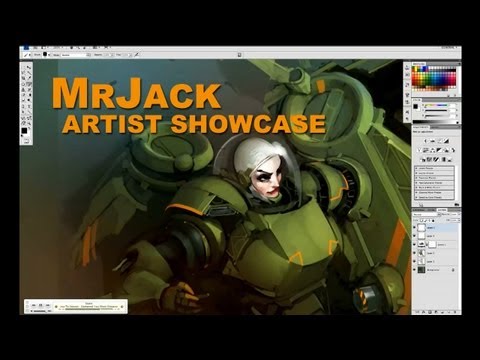
Task: Go to previous track in player widget
Action: 34,305
